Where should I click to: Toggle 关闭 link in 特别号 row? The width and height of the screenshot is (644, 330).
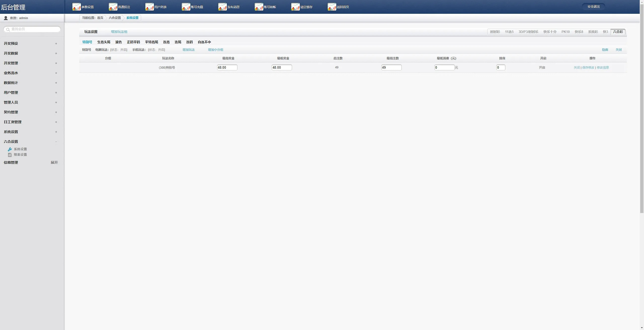point(577,67)
